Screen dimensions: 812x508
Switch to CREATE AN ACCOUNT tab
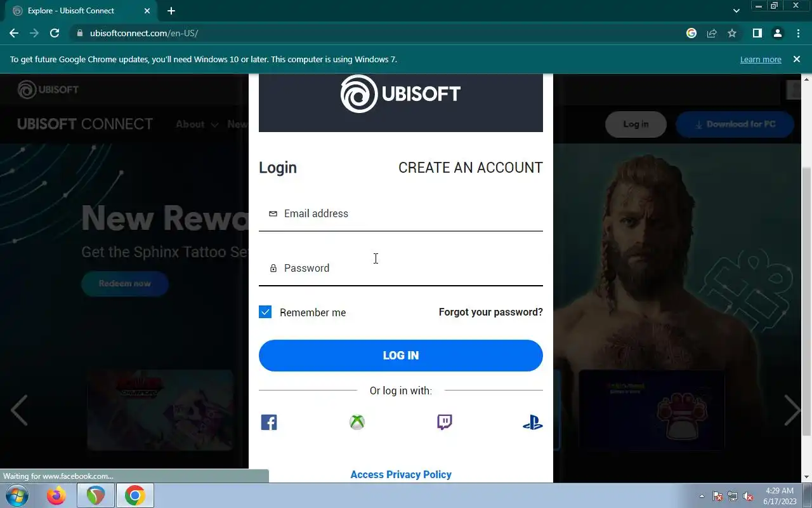(x=471, y=168)
